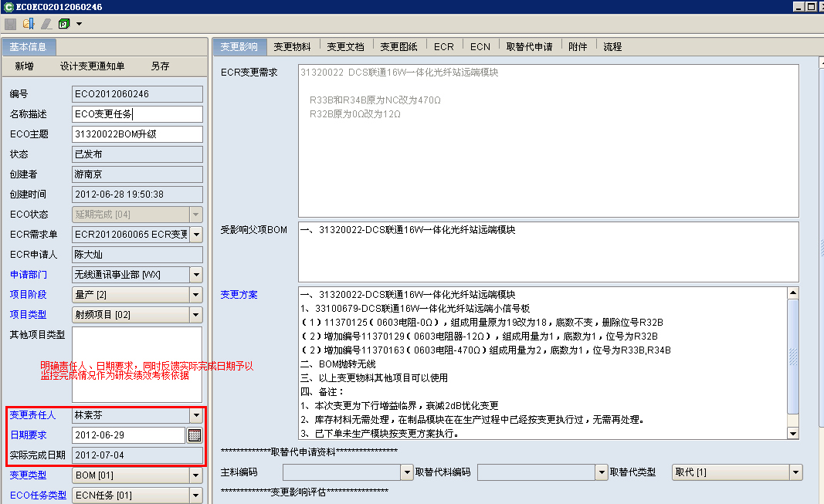
Task: Click the green P box icon
Action: [64, 24]
